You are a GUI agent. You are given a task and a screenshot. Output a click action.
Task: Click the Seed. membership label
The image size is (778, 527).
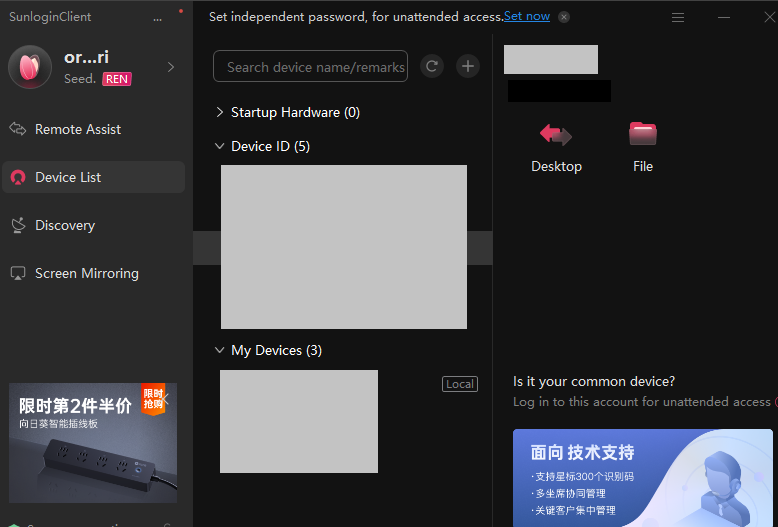[x=80, y=79]
